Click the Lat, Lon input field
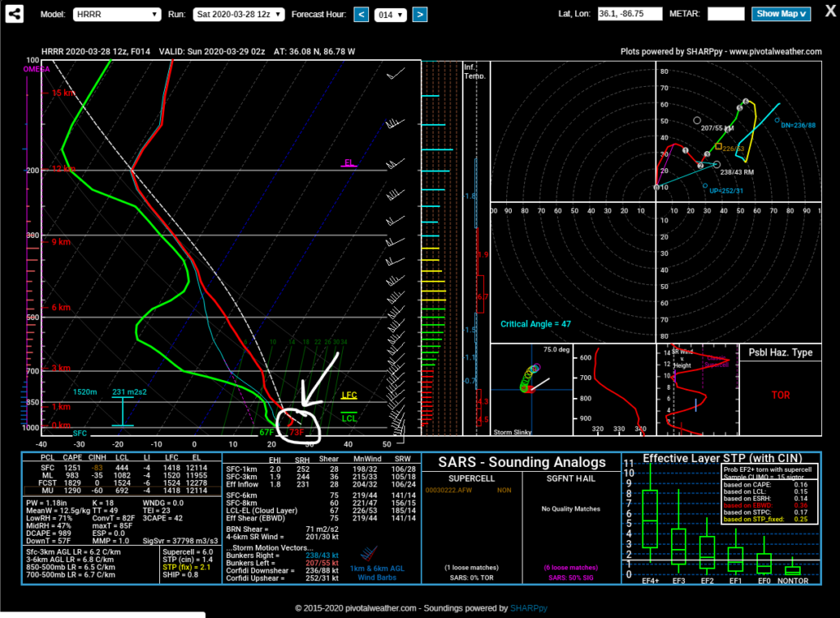This screenshot has height=618, width=840. point(630,14)
